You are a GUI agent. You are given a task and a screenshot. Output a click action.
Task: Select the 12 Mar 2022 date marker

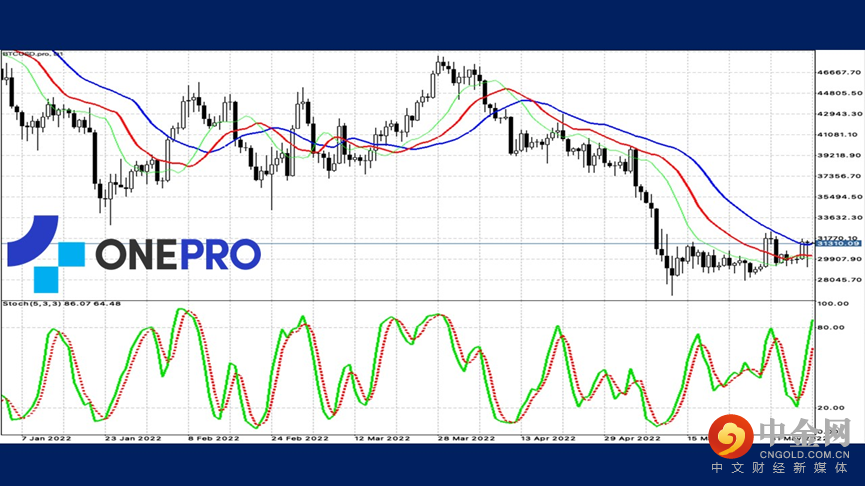[x=382, y=439]
